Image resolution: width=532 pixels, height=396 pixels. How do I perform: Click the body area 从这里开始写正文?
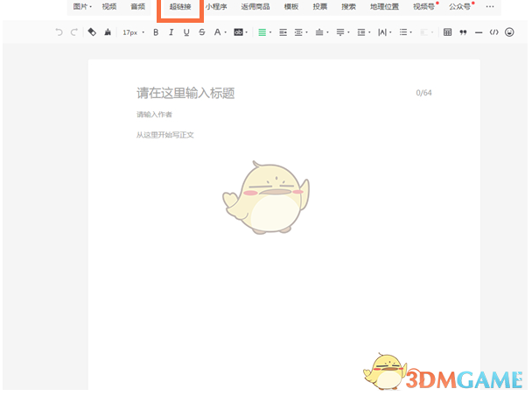pyautogui.click(x=165, y=135)
